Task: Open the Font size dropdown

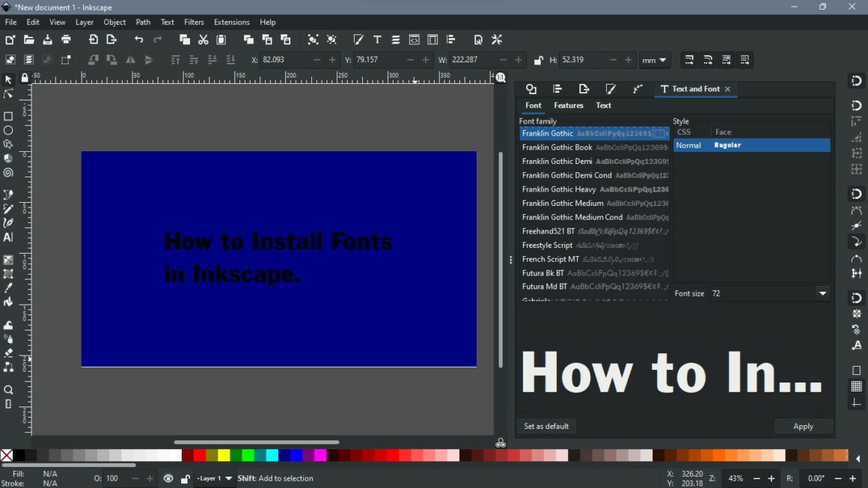Action: (x=822, y=293)
